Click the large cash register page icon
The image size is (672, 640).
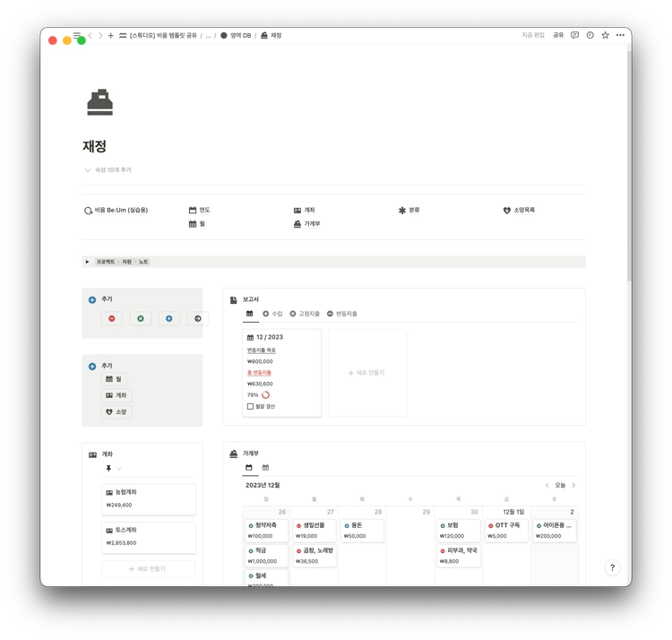click(x=99, y=102)
